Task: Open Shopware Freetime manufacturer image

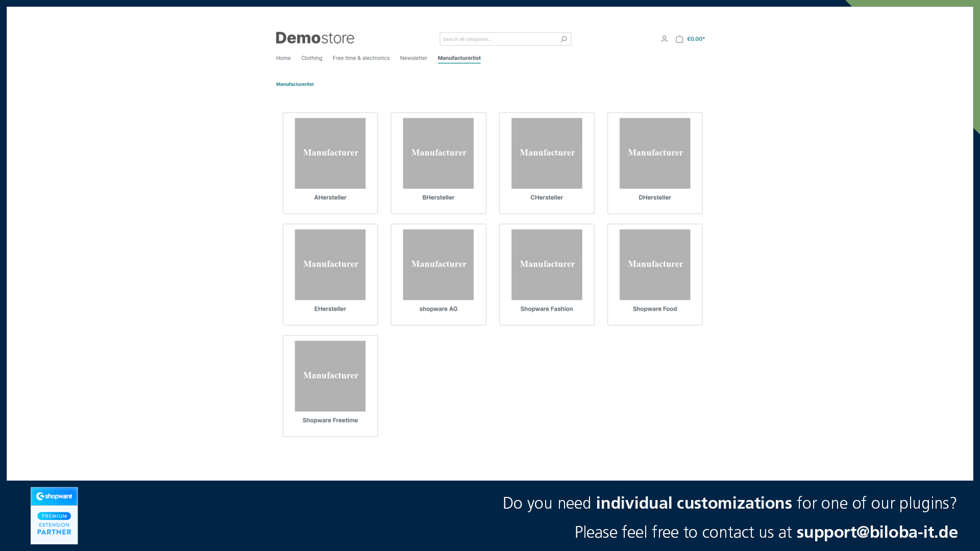Action: coord(330,376)
